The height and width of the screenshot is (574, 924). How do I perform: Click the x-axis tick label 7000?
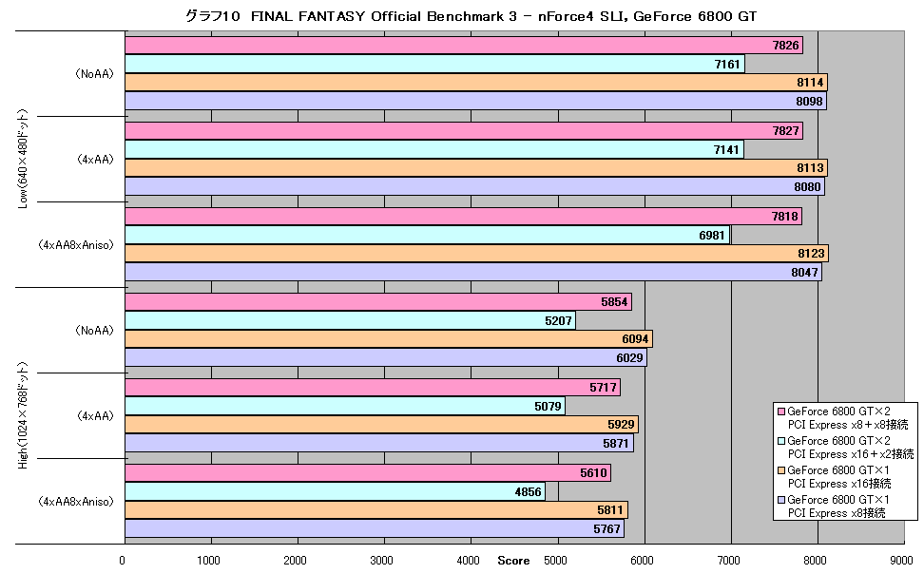click(x=728, y=561)
